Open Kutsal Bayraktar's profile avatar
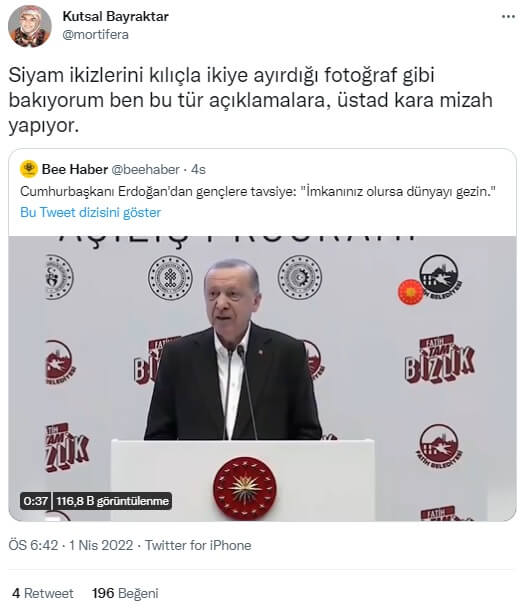This screenshot has height=616, width=532. click(29, 26)
